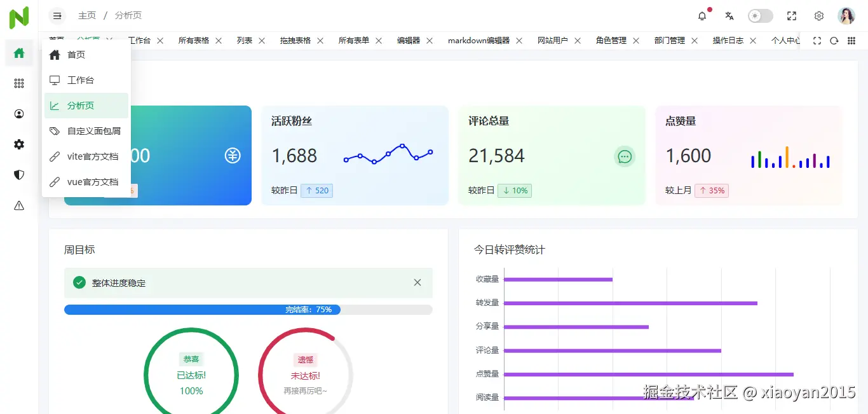Viewport: 868px width, 414px height.
Task: Switch to the 列表 tab
Action: pyautogui.click(x=245, y=41)
